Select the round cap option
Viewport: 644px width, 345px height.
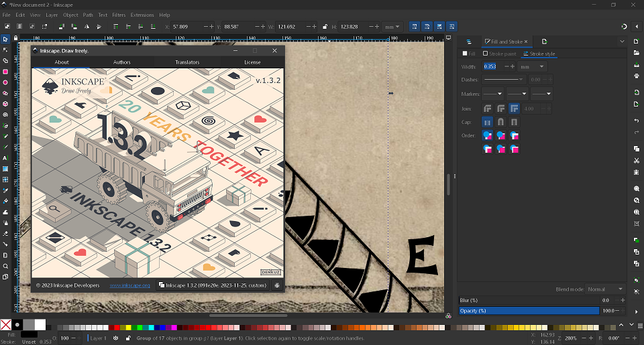point(500,122)
